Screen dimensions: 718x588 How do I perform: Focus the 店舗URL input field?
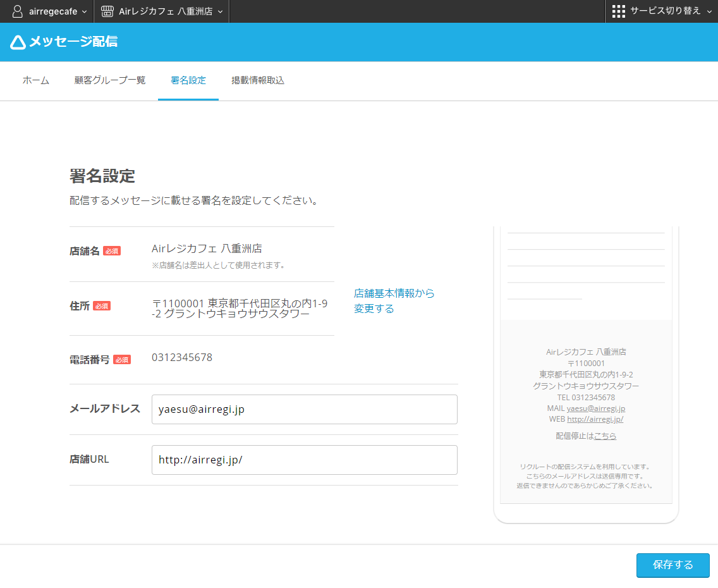pyautogui.click(x=305, y=460)
